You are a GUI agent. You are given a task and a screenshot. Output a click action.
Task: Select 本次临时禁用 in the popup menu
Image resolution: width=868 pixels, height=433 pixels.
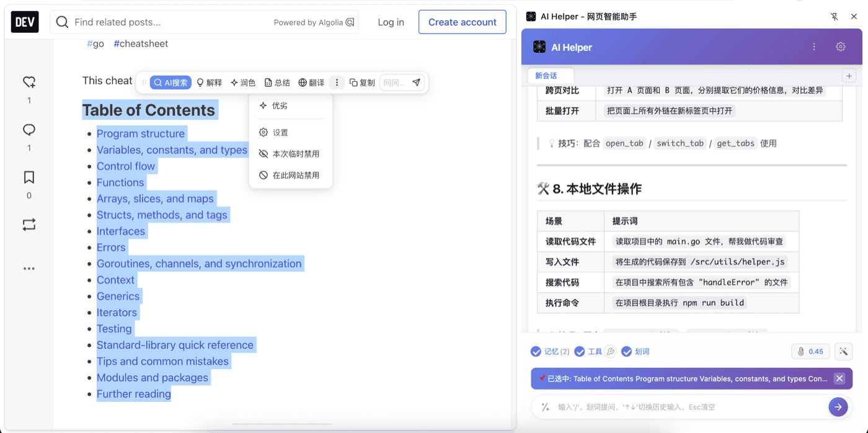(291, 154)
